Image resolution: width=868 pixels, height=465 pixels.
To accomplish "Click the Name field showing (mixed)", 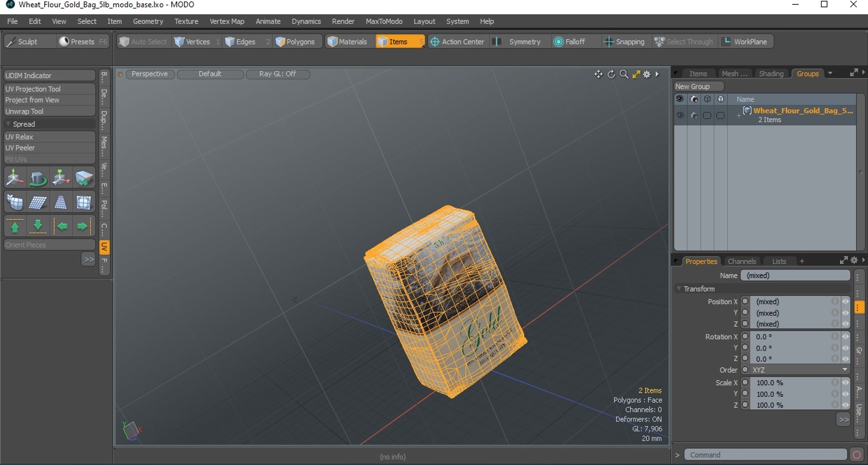I will pos(795,275).
